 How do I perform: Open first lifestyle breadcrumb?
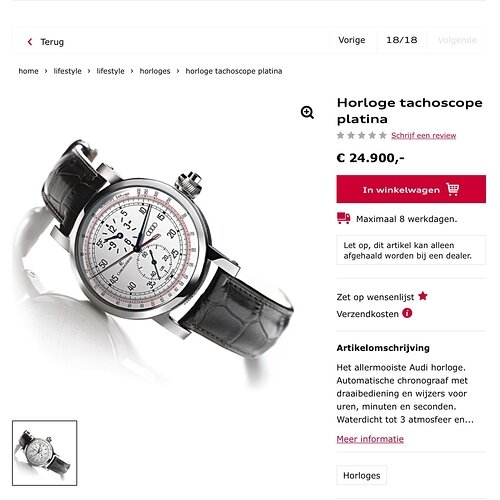click(67, 71)
